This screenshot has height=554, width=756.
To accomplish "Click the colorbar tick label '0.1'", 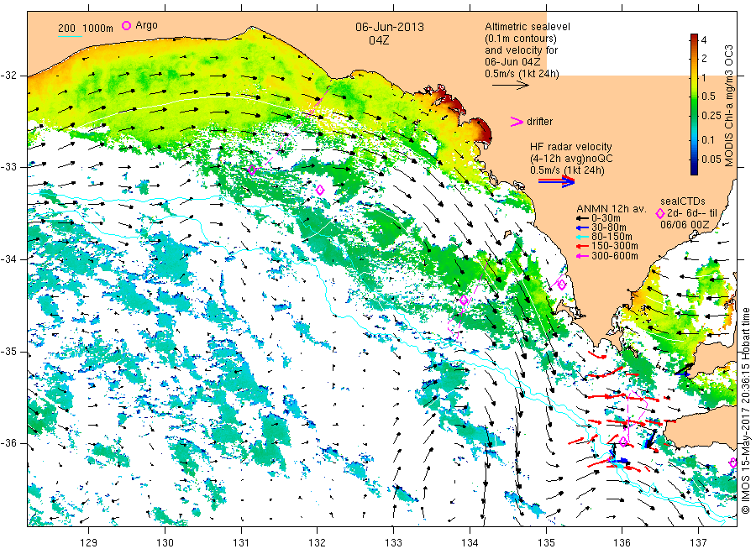I will click(x=708, y=139).
